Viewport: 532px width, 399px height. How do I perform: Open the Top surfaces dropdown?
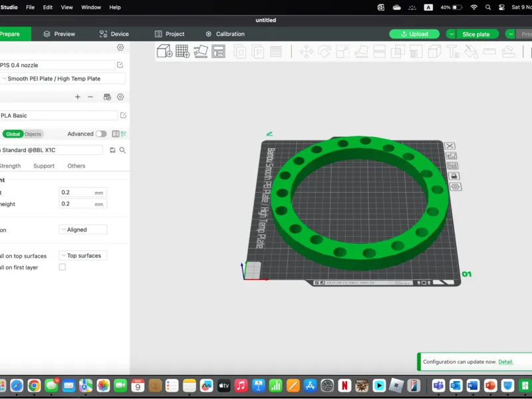82,256
